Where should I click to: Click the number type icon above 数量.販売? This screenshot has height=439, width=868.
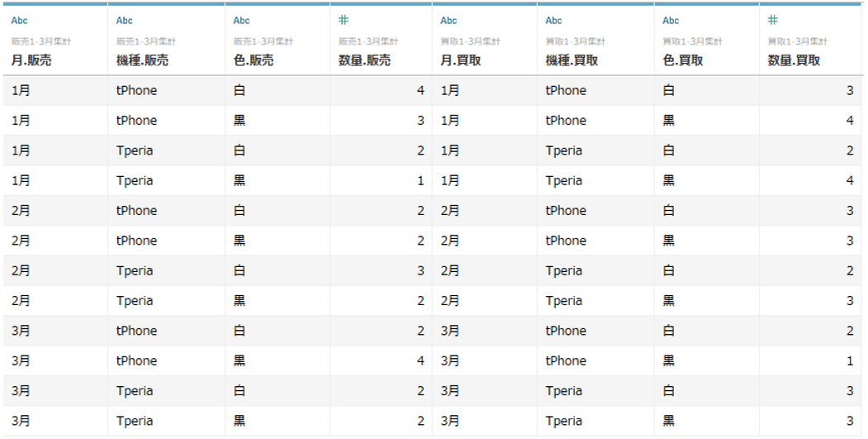(x=344, y=20)
